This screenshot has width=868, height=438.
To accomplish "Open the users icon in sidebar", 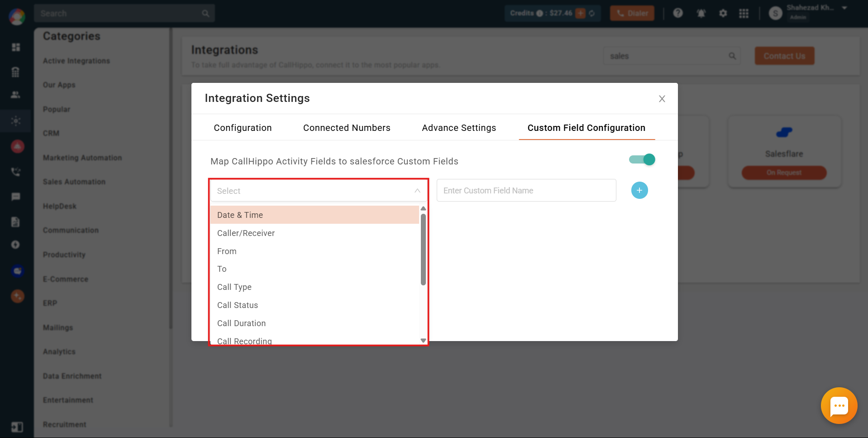I will [x=15, y=95].
